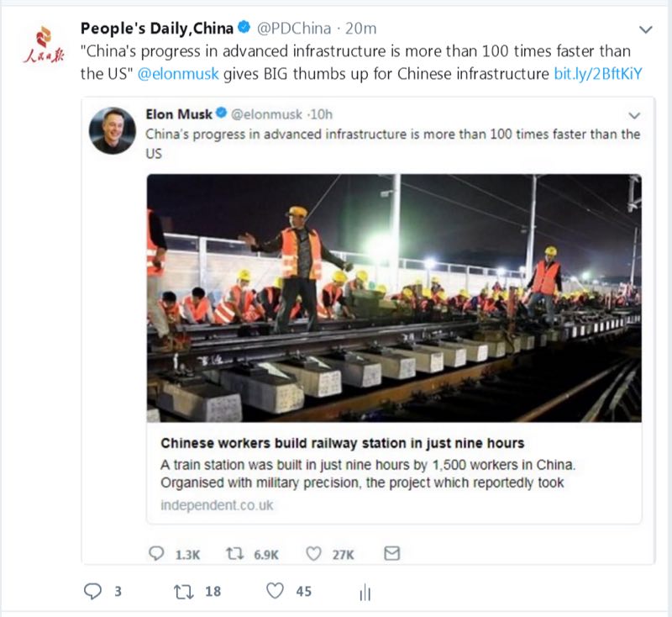Click reply icon on Elon Musk's quoted tweet
Screen dimensions: 672x617
(x=156, y=554)
